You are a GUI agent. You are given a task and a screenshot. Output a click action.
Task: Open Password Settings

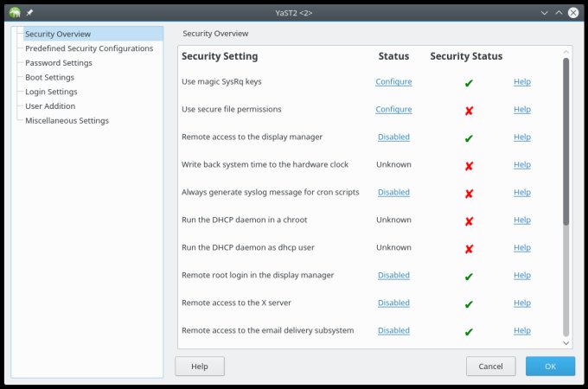coord(59,62)
